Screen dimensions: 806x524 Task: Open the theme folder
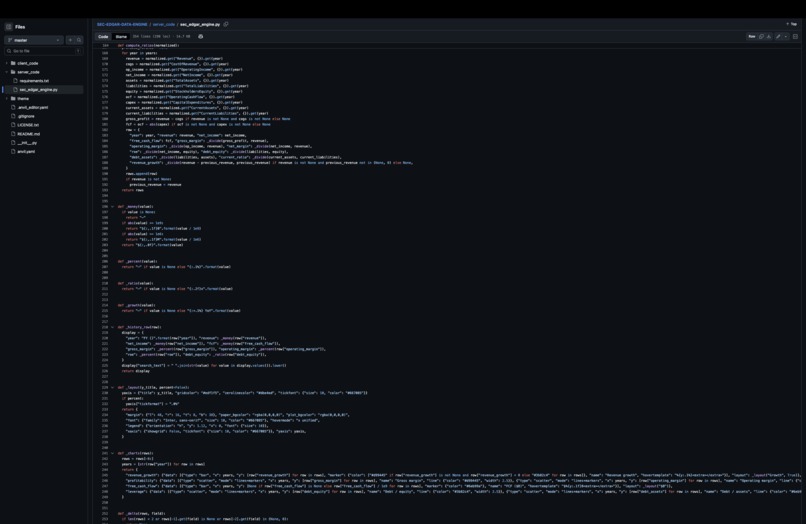point(23,98)
